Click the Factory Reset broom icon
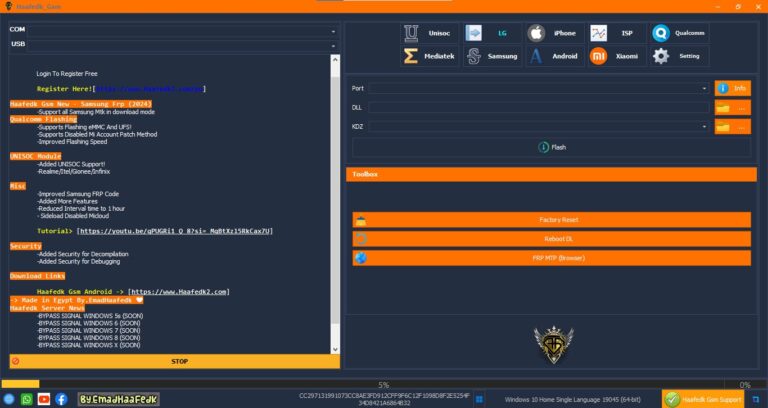This screenshot has width=768, height=408. pos(361,220)
